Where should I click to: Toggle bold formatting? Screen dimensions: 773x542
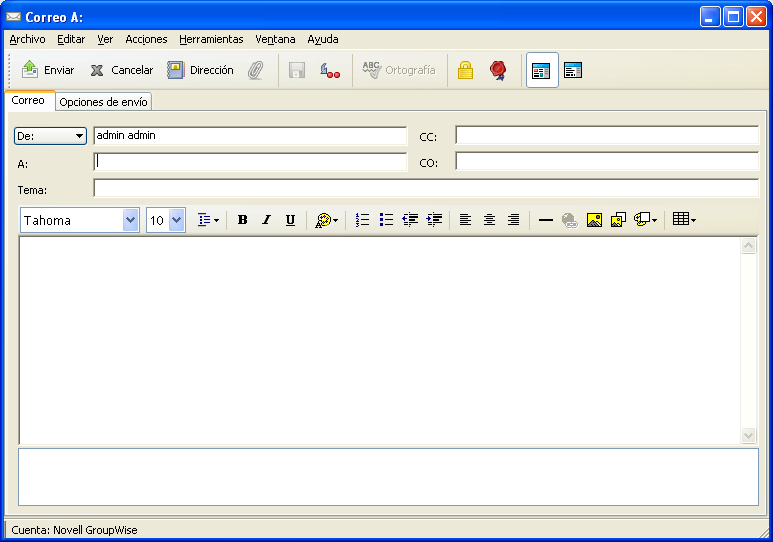(x=242, y=220)
